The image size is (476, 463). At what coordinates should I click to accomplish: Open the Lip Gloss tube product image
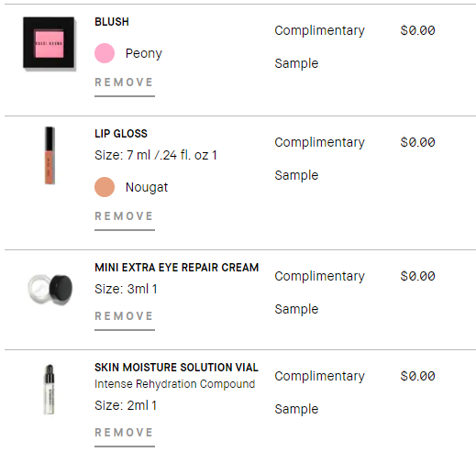50,155
